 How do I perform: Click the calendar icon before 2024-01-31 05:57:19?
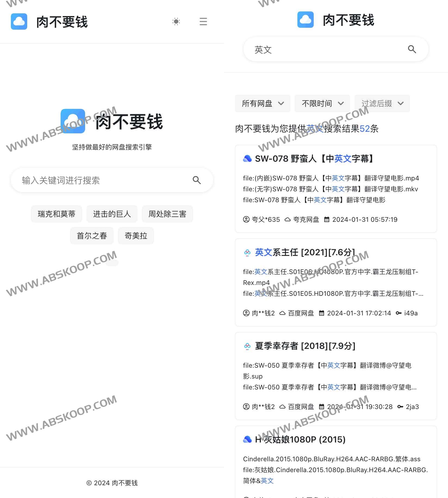(327, 219)
